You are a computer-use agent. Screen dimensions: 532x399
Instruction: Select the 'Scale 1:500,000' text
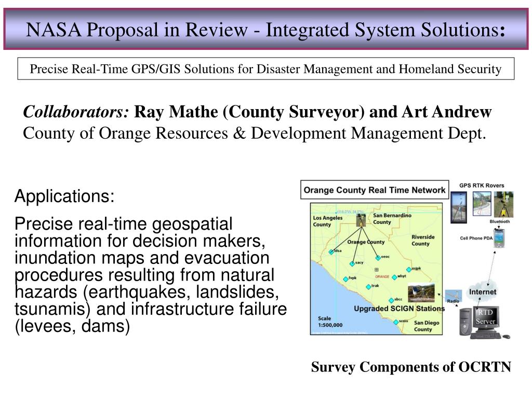tap(330, 322)
